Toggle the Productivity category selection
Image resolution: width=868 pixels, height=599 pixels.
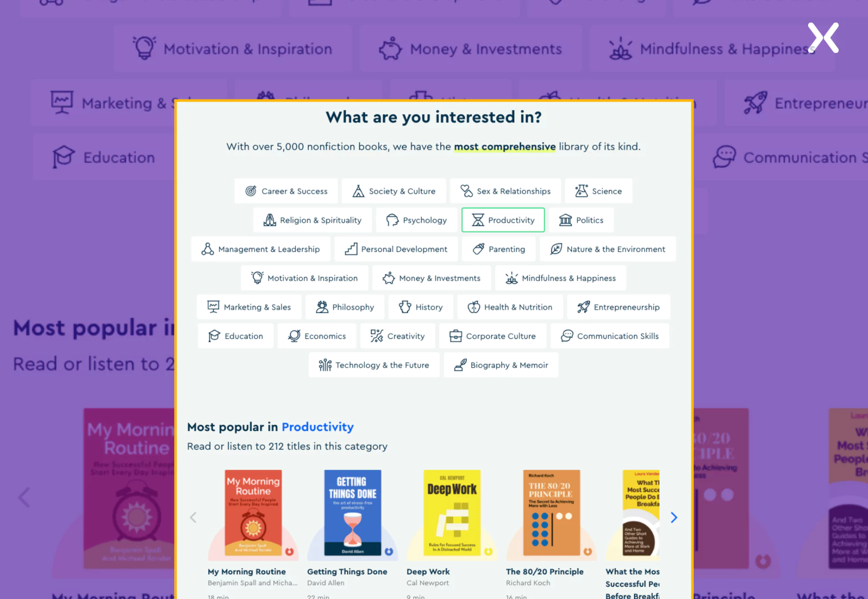click(503, 220)
